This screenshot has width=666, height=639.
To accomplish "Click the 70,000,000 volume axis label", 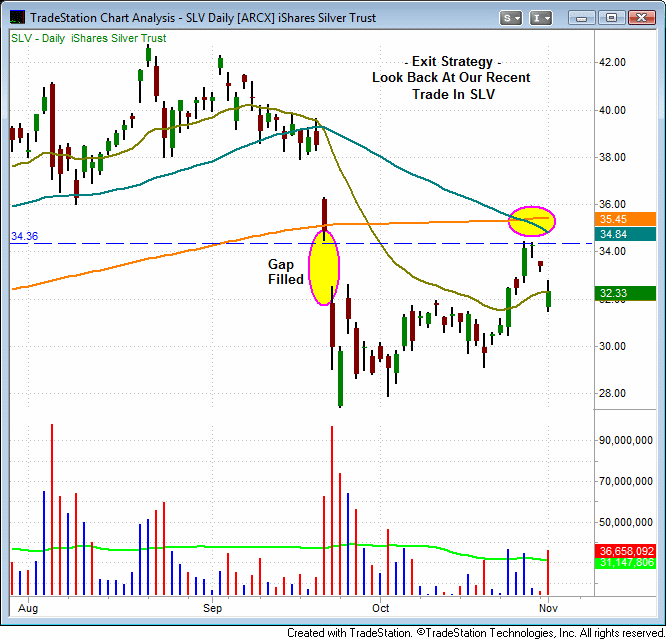I will tap(626, 481).
